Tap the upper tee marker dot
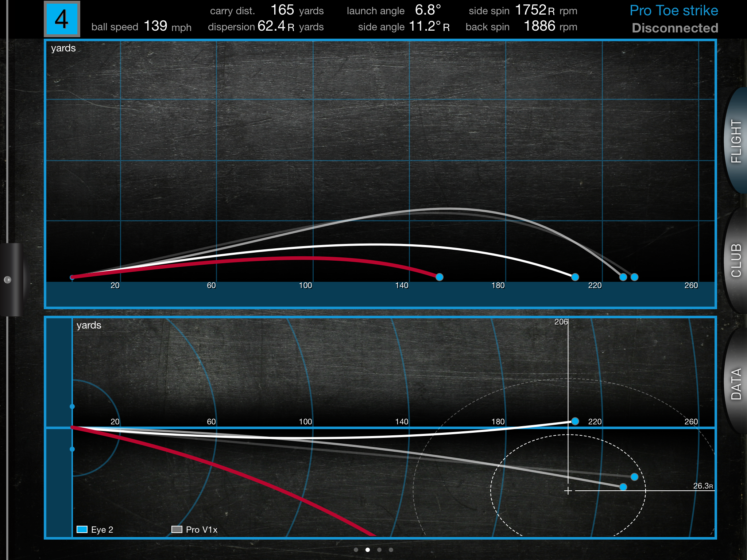The image size is (747, 560). coord(72,407)
